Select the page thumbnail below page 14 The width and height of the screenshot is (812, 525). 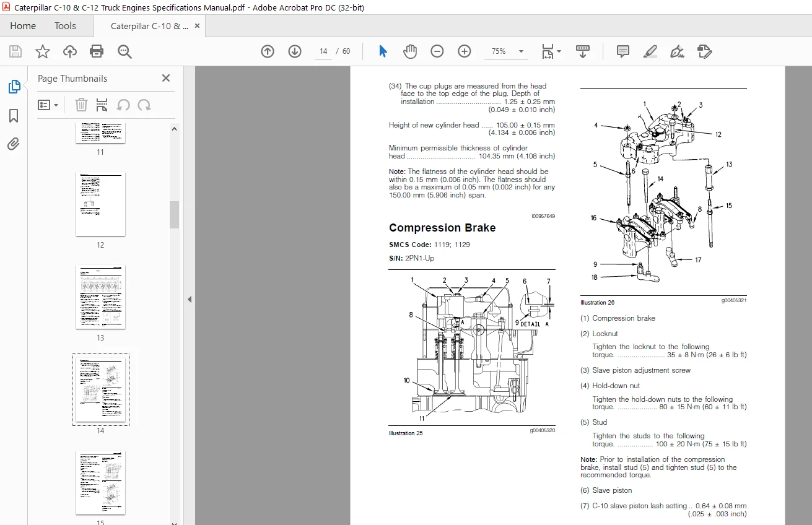(100, 482)
